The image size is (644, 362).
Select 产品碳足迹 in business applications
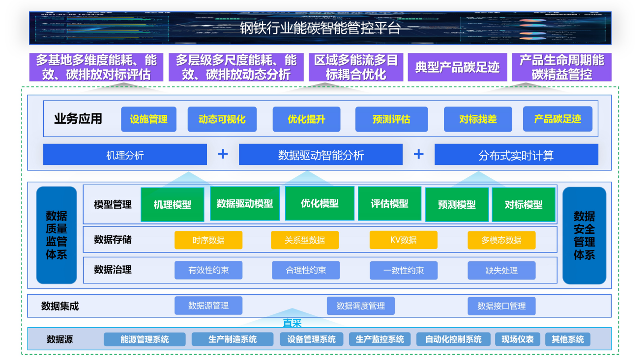(557, 119)
